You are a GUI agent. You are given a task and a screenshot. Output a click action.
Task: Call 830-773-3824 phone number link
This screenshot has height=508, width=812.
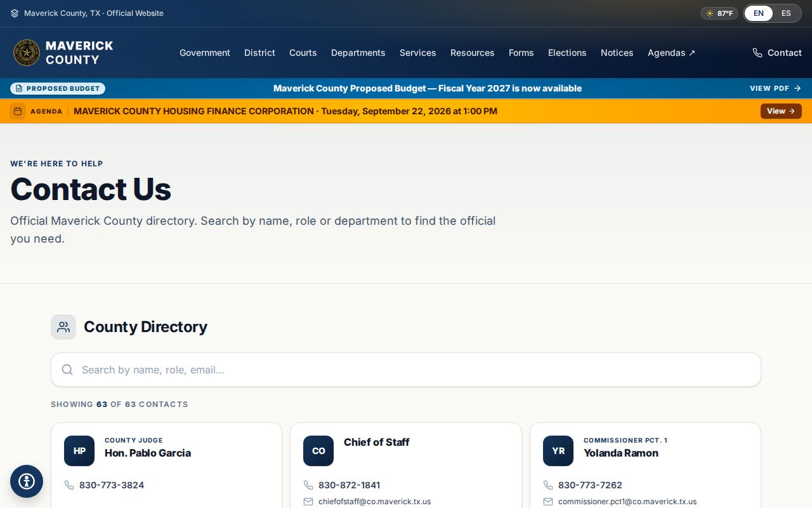pos(112,485)
